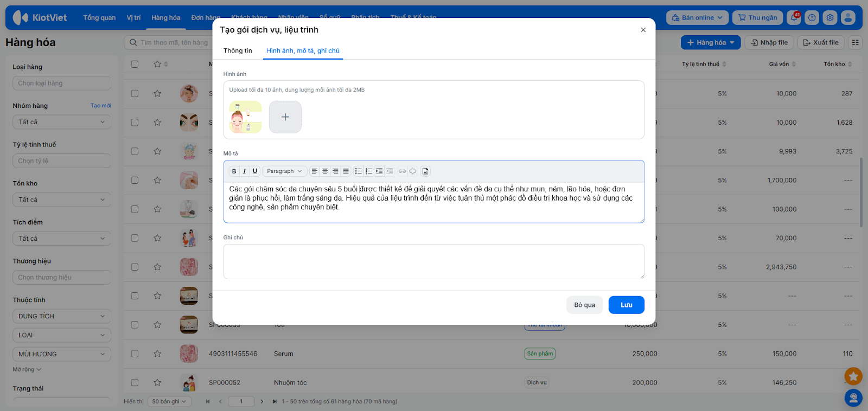Decrease indent in the description editor
The height and width of the screenshot is (411, 868).
tap(390, 171)
